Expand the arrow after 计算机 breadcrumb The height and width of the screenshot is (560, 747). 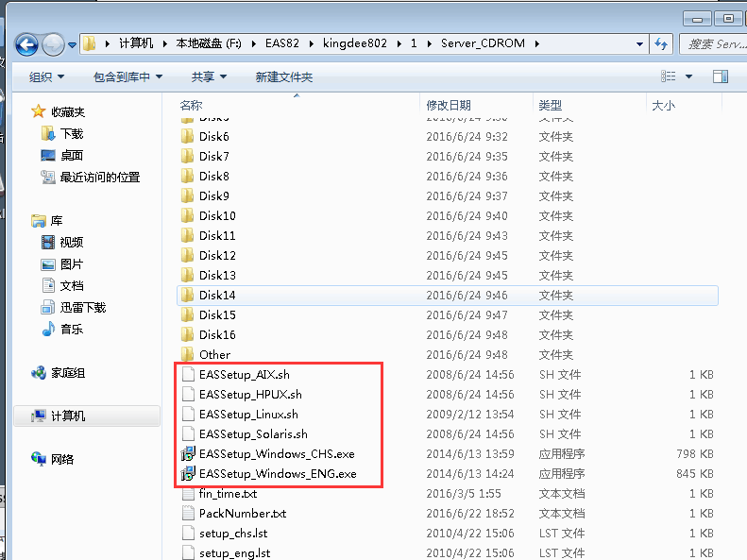(165, 43)
